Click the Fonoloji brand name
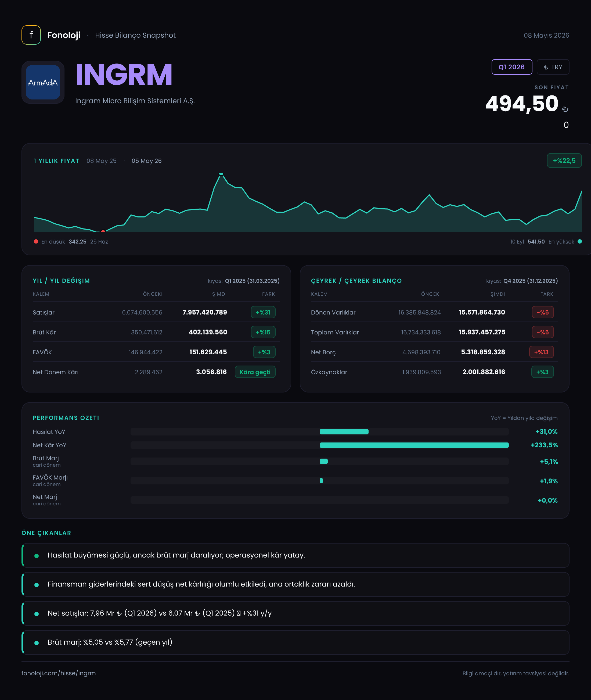591x700 pixels. tap(64, 35)
